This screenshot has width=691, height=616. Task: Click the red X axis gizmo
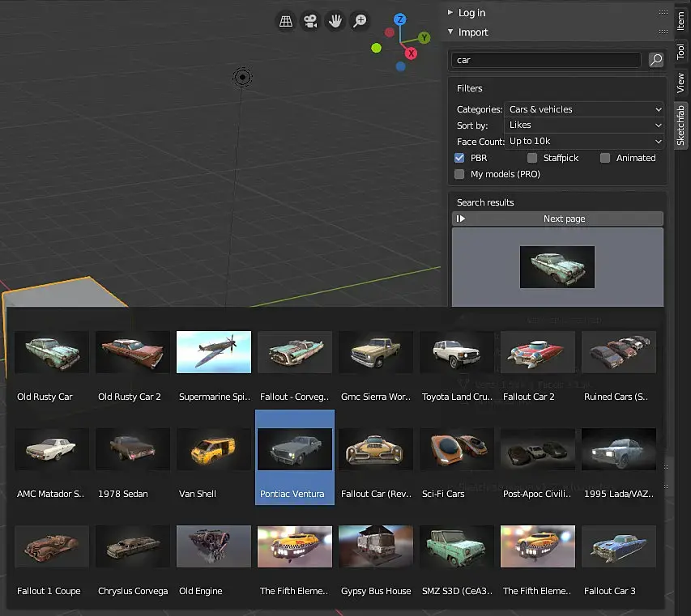[x=411, y=53]
